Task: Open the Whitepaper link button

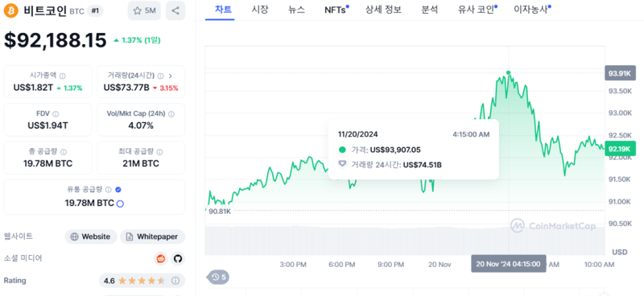Action: (x=152, y=236)
